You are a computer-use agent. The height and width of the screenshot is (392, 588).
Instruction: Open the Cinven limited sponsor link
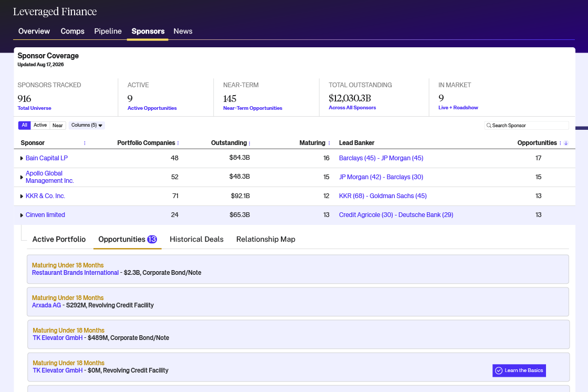(45, 215)
